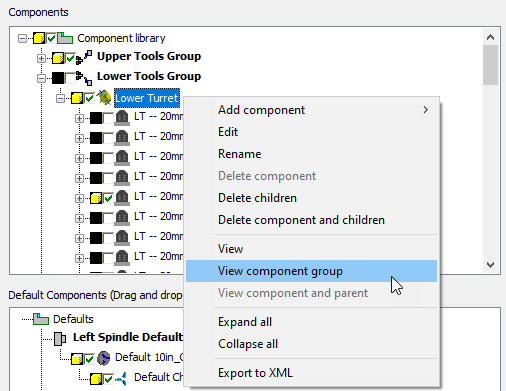Click the Default Ch jaws icon

[121, 378]
